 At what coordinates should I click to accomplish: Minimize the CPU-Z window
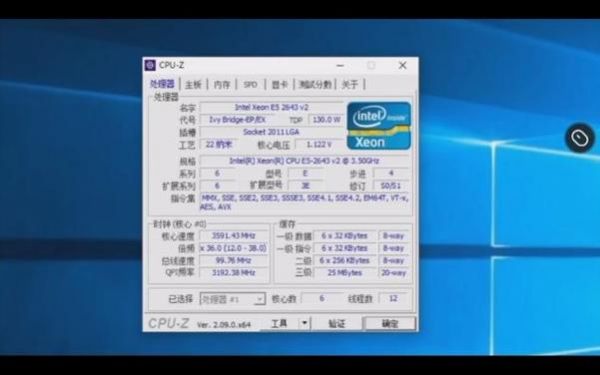[340, 65]
